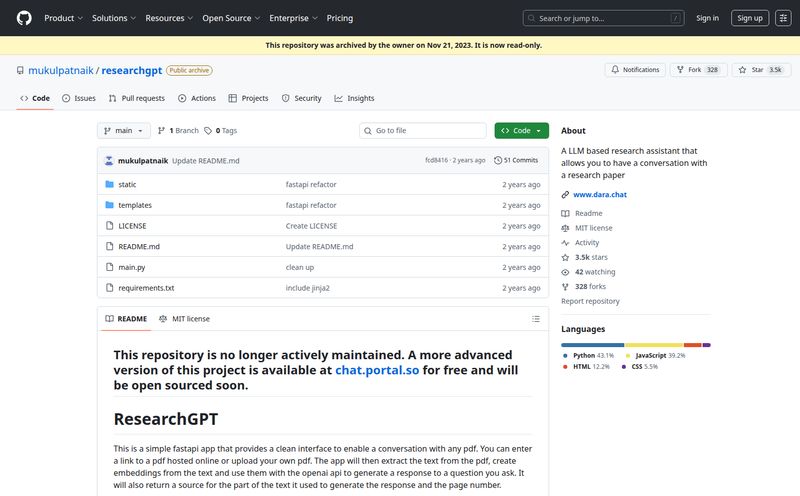800x496 pixels.
Task: View repository Activity
Action: [x=581, y=243]
